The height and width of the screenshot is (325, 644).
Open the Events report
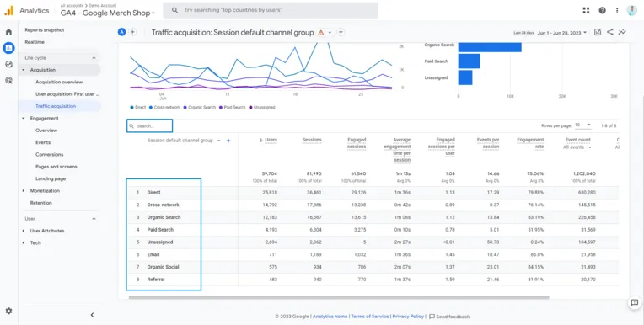coord(43,142)
